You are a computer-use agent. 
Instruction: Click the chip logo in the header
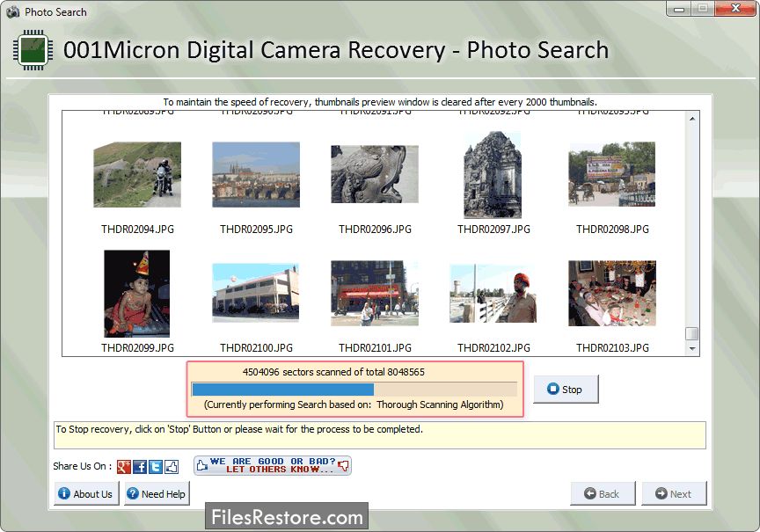point(33,50)
